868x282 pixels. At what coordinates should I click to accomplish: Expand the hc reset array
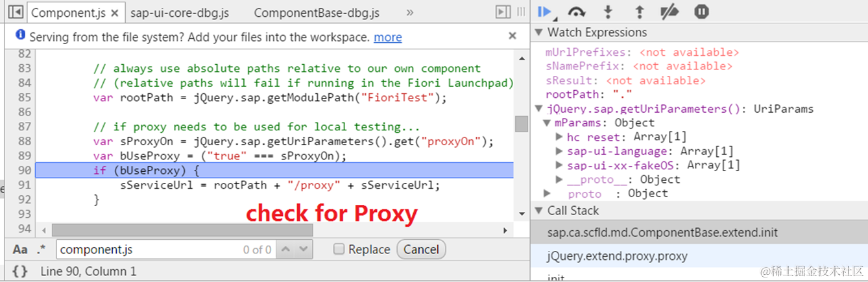(x=559, y=137)
